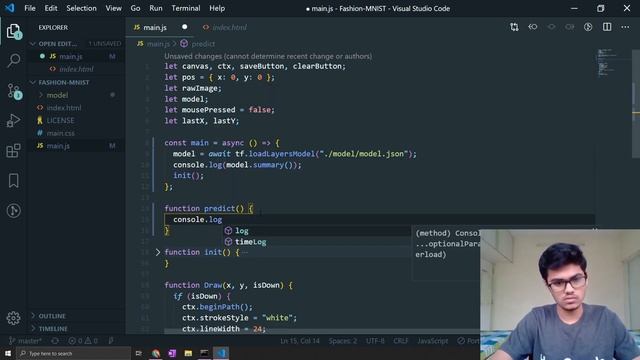Click the master branch status item
The image size is (640, 360).
(25, 341)
